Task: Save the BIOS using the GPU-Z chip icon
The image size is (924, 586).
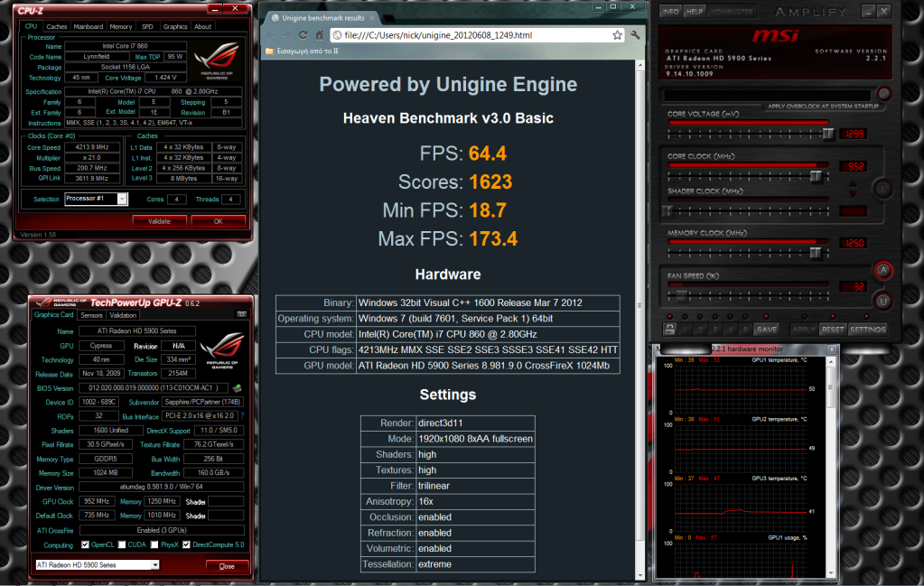Action: pos(237,388)
